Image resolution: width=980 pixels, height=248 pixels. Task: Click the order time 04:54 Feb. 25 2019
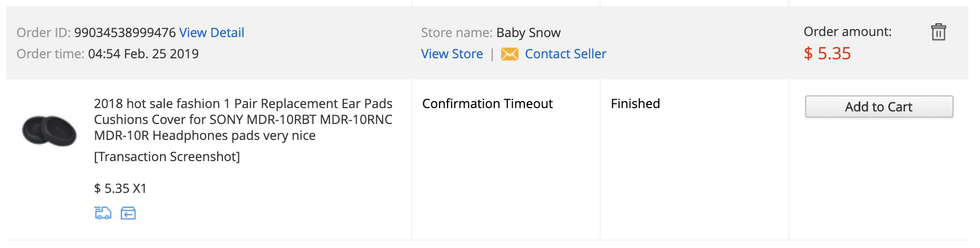coord(143,54)
